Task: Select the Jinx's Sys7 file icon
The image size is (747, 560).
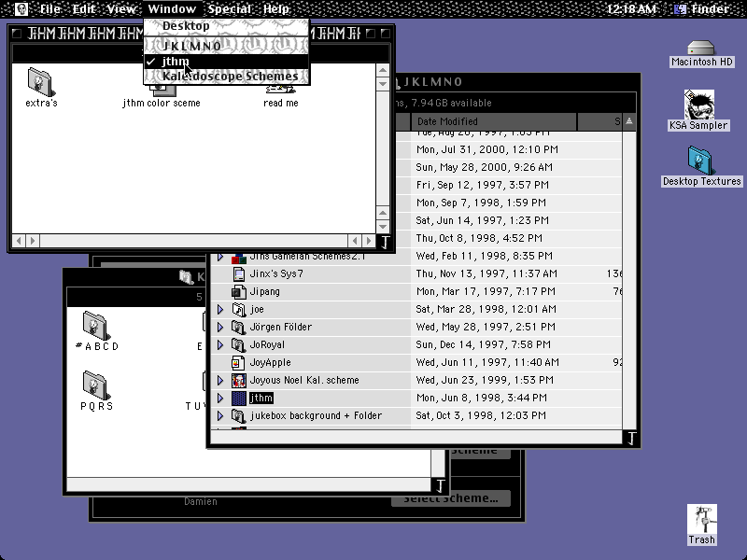Action: [239, 273]
